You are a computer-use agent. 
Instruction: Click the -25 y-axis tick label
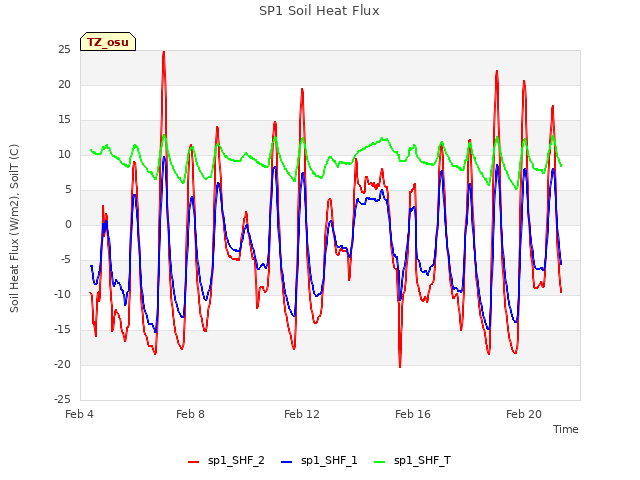(62, 399)
